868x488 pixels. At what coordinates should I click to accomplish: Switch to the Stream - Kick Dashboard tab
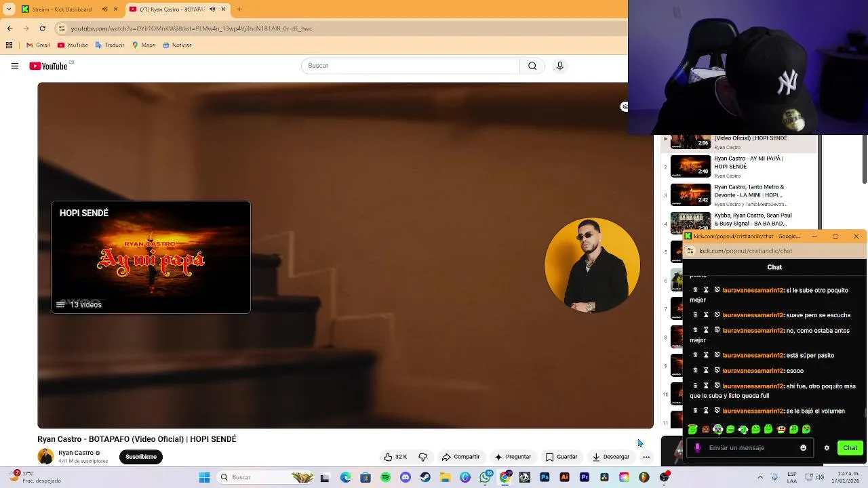click(x=69, y=9)
